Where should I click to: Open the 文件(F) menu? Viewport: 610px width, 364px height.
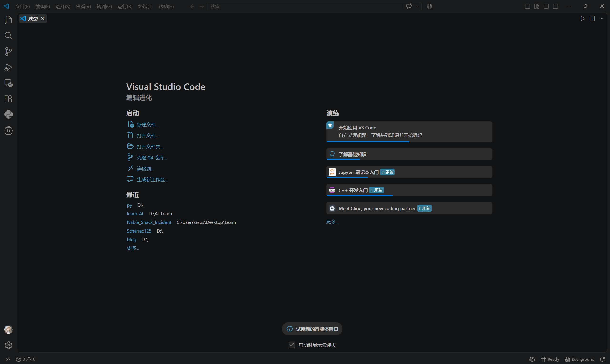pos(22,6)
